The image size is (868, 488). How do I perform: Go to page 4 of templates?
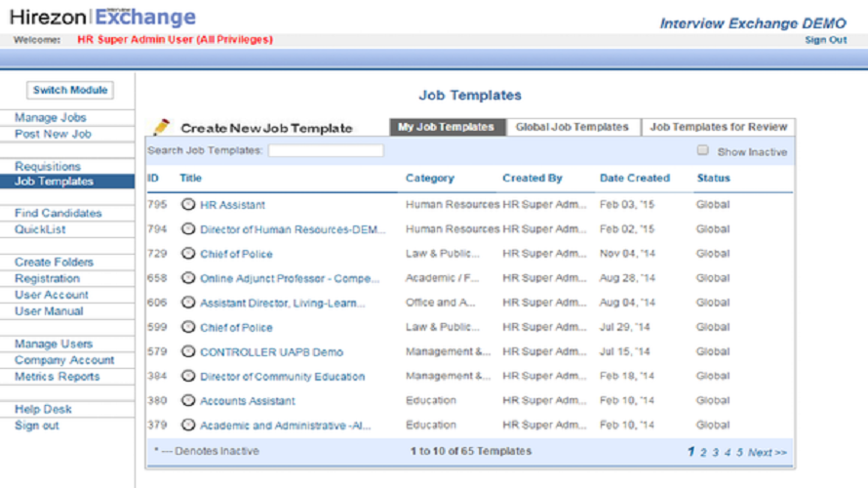coord(728,453)
